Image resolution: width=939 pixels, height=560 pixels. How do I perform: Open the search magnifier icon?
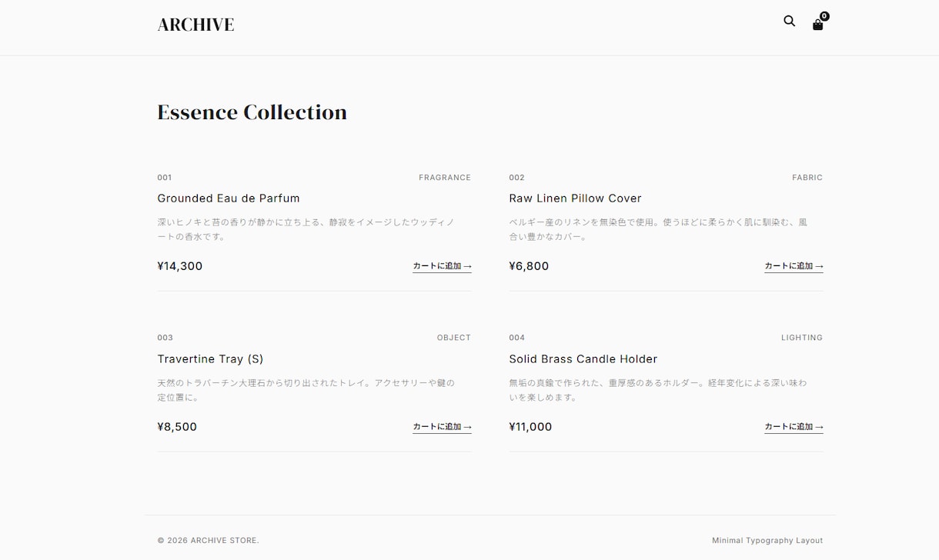coord(789,22)
